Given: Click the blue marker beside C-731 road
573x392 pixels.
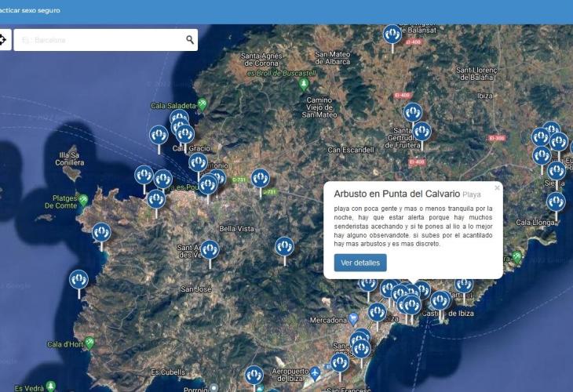Looking at the screenshot, I should [x=260, y=179].
